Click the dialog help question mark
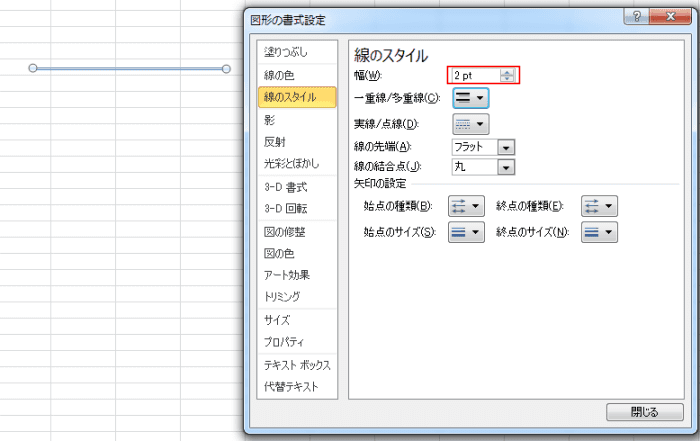 click(637, 17)
